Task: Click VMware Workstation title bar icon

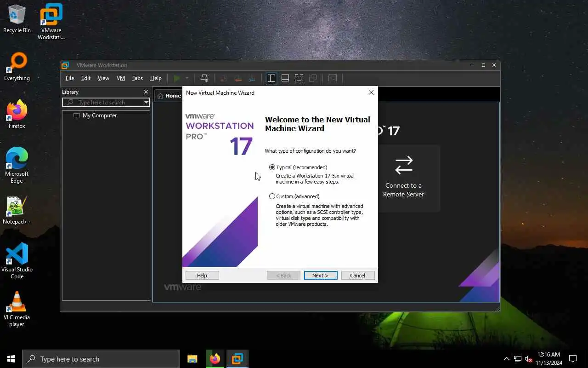Action: coord(65,65)
